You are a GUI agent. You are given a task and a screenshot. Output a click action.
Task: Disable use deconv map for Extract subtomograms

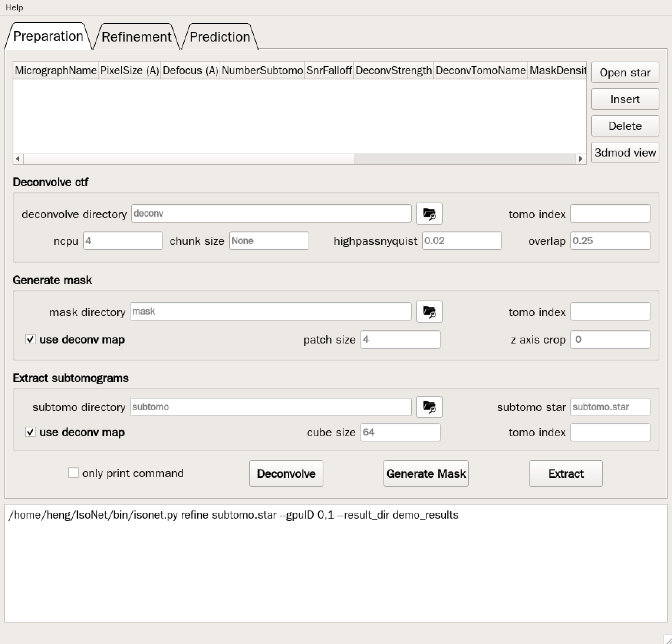30,432
